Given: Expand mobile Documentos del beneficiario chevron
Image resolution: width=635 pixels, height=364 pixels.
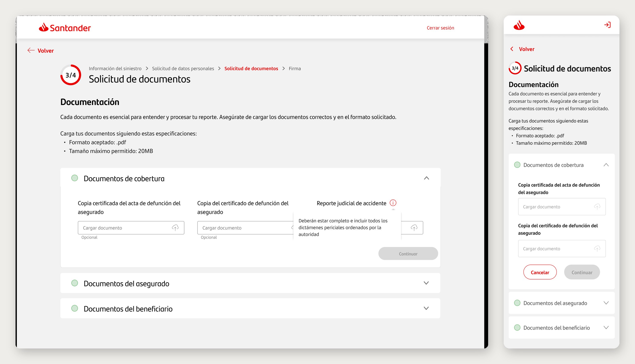Looking at the screenshot, I should [606, 328].
